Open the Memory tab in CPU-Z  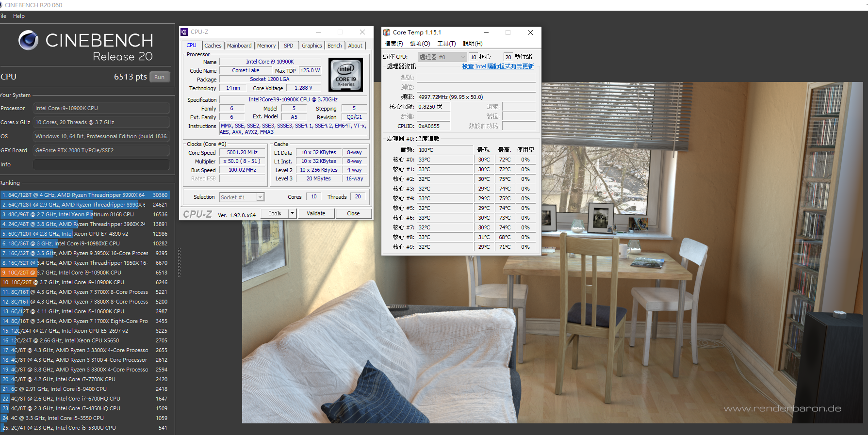coord(266,46)
